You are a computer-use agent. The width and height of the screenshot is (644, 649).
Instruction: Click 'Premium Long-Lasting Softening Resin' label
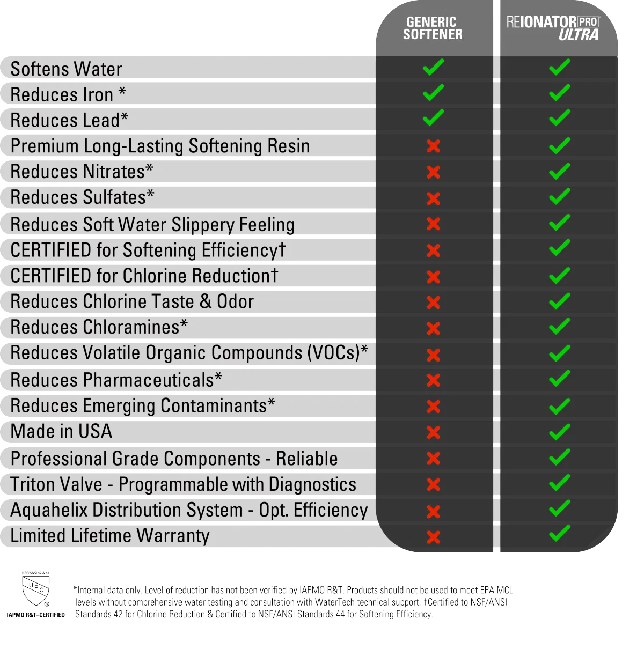[x=160, y=146]
